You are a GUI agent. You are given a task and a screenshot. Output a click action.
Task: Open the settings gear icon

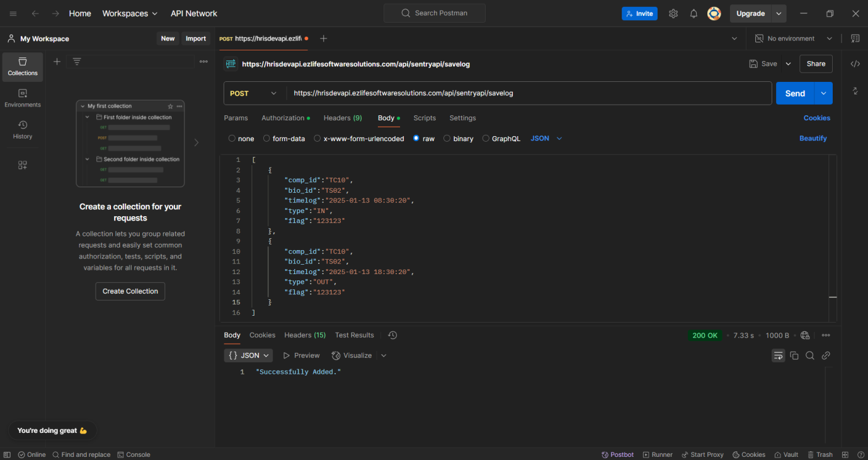pyautogui.click(x=673, y=13)
